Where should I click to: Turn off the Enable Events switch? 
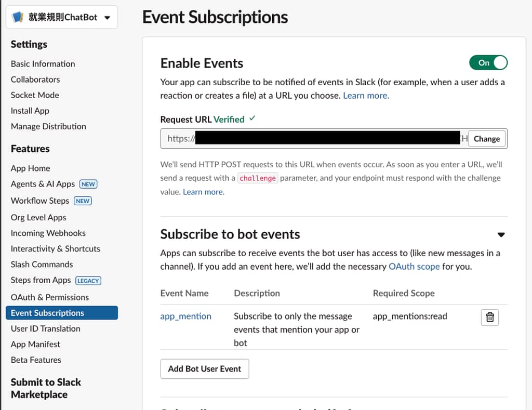[488, 63]
